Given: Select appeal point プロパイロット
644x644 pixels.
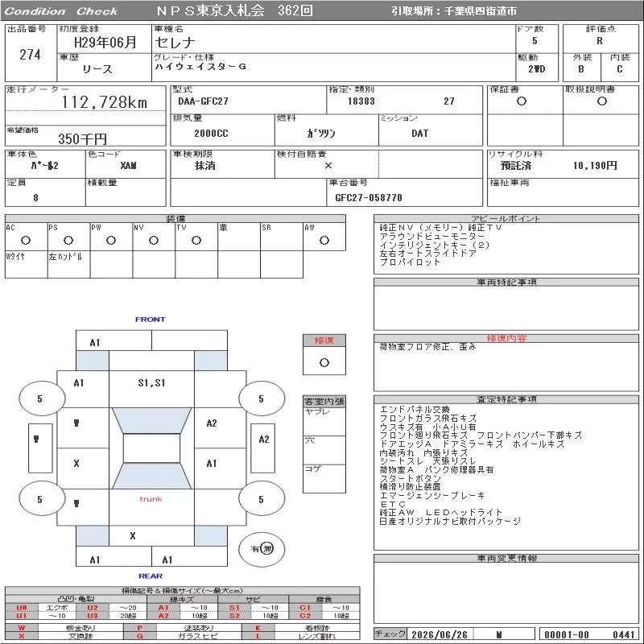Looking at the screenshot, I should point(410,262).
